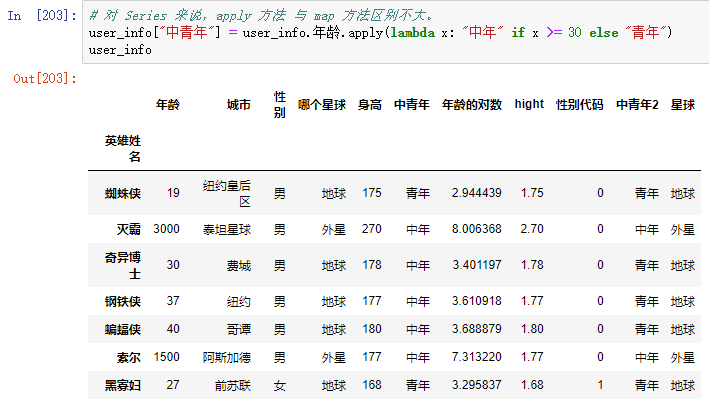
Task: Click age value 1500 in 索尔 row
Action: pyautogui.click(x=166, y=357)
